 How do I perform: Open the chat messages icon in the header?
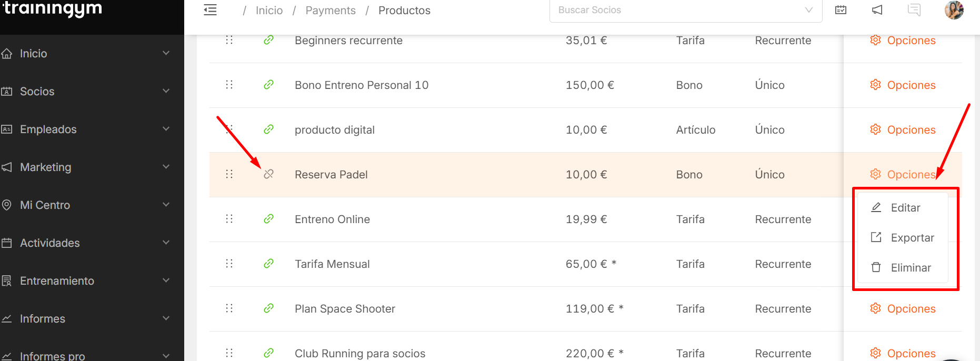click(x=914, y=10)
